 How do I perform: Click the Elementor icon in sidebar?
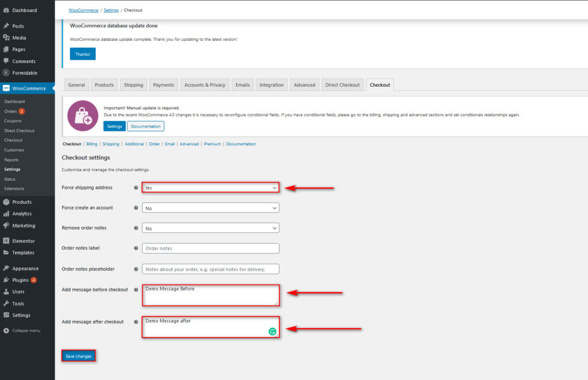[6, 241]
